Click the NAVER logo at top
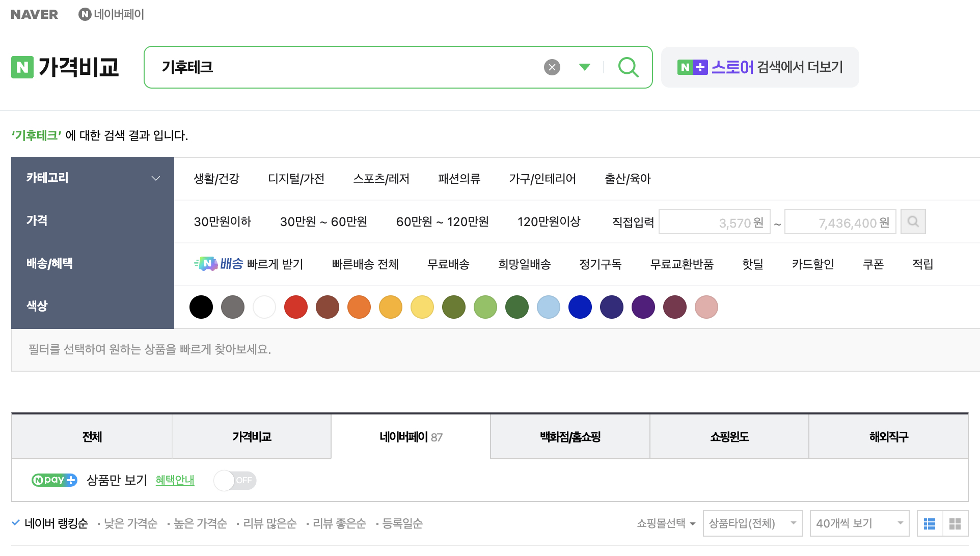Image resolution: width=980 pixels, height=556 pixels. (35, 14)
